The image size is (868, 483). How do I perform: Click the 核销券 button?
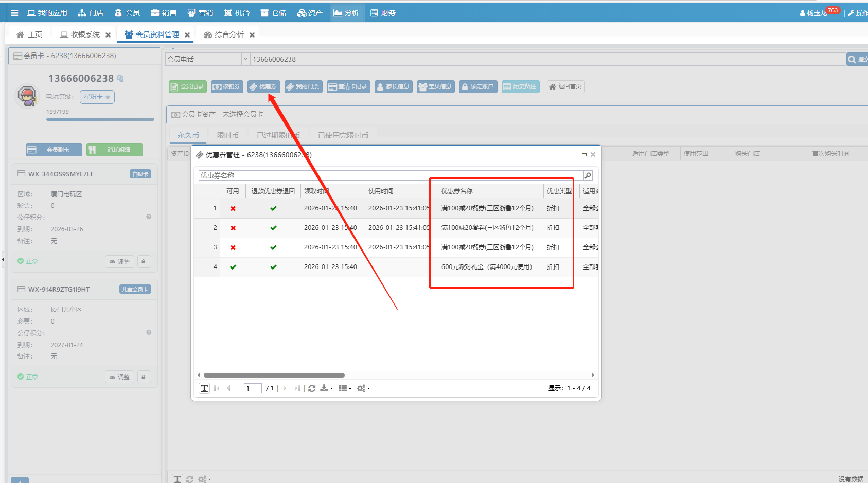(227, 86)
